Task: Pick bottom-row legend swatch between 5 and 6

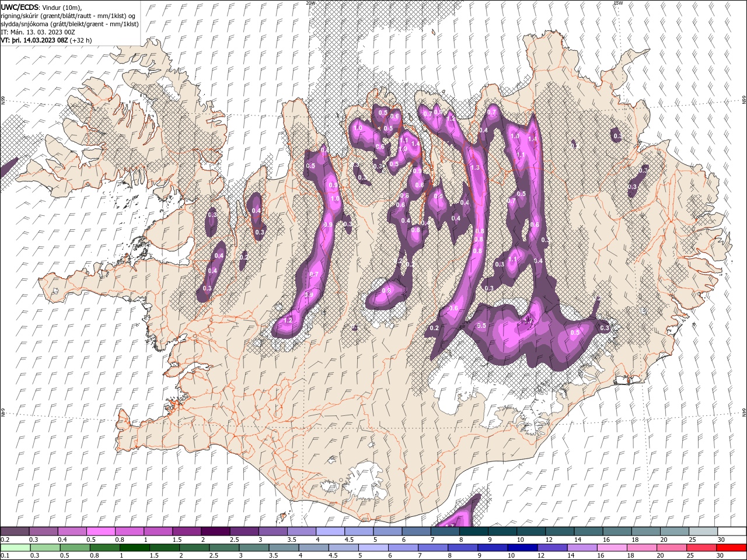Action: tap(374, 548)
